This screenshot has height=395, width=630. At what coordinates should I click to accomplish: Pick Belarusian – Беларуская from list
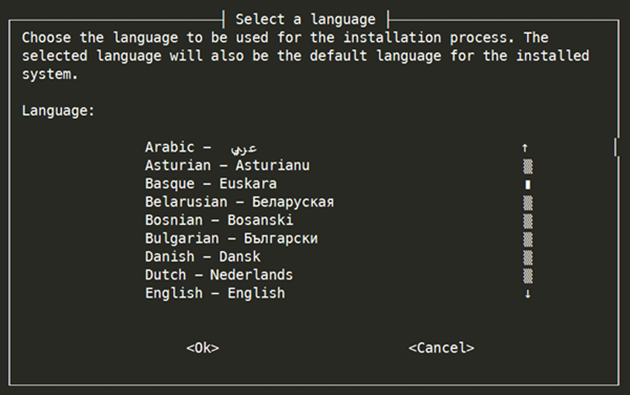(x=239, y=202)
